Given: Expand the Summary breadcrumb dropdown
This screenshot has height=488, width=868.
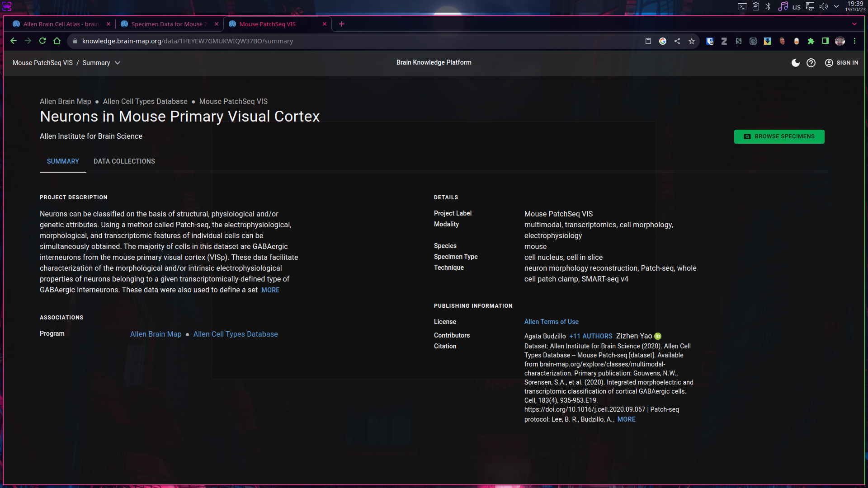Looking at the screenshot, I should click(118, 63).
